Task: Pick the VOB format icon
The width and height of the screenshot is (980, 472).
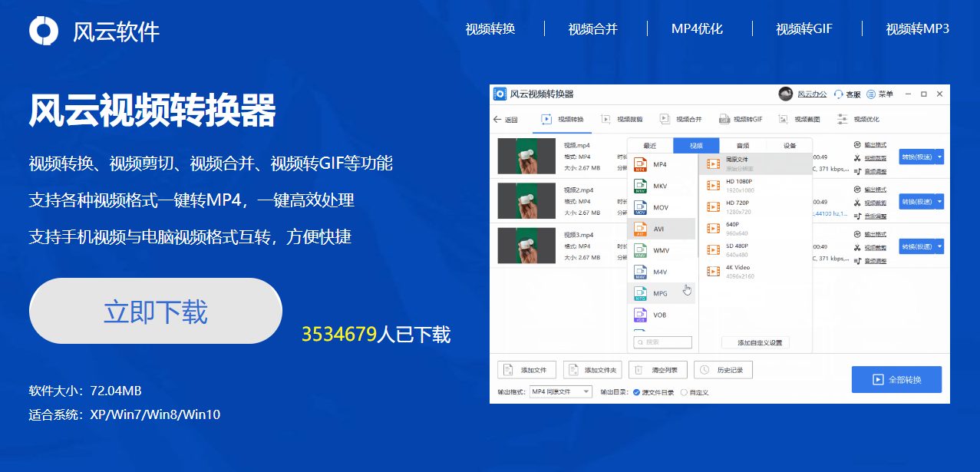Action: (639, 315)
